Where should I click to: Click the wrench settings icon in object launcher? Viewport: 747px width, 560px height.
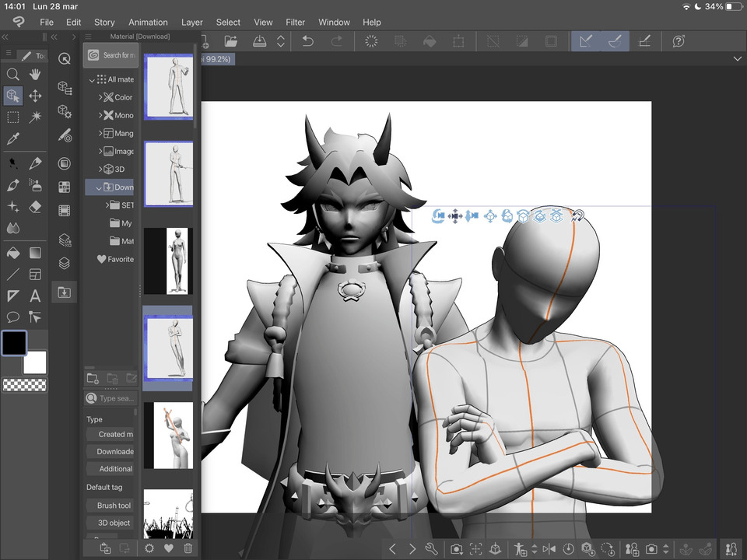tap(431, 549)
